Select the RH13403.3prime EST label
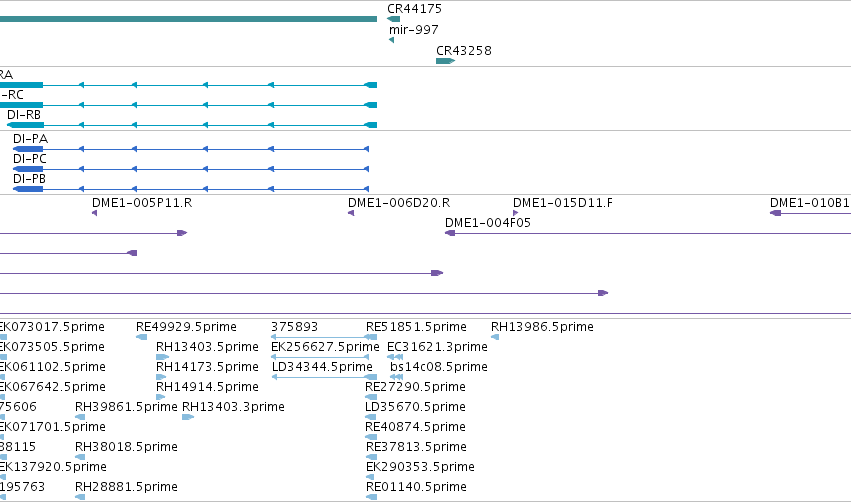Screen dimensions: 851x502 coord(233,407)
